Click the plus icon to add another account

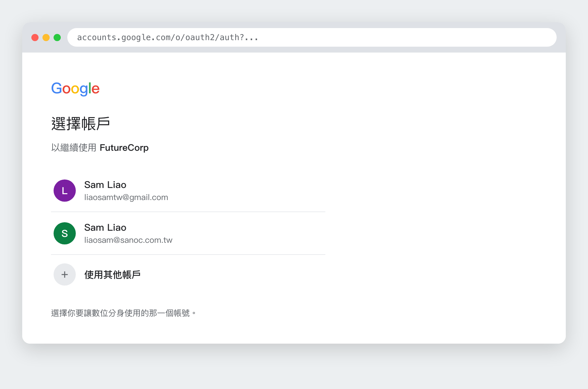point(65,274)
